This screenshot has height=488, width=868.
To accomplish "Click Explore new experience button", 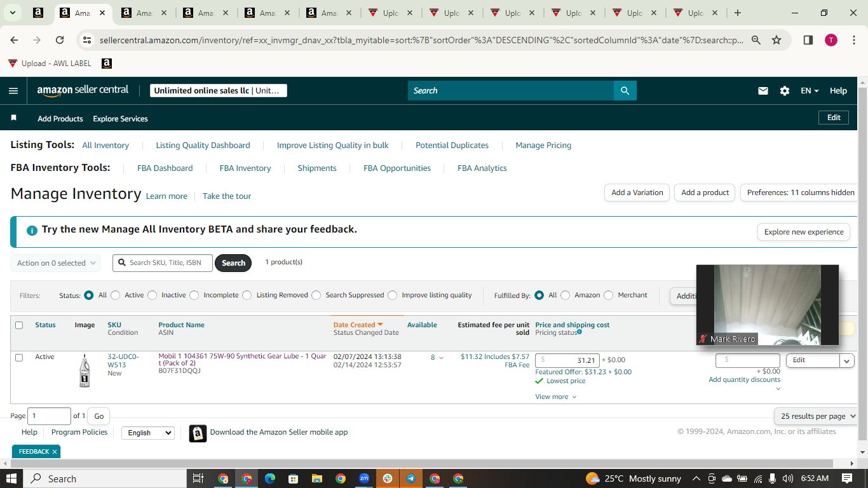I will (804, 232).
